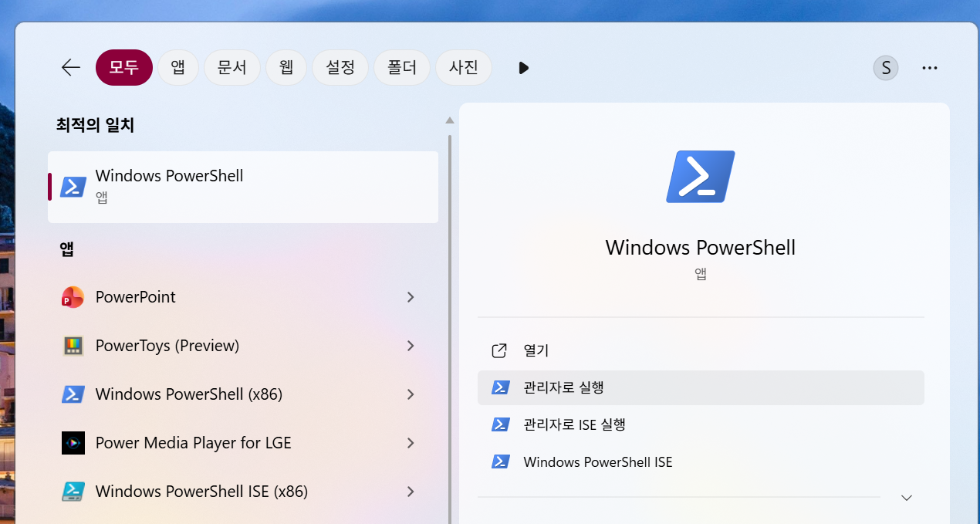Launch Windows PowerShell ISE from actions
Viewport: 980px width, 524px height.
[x=701, y=462]
